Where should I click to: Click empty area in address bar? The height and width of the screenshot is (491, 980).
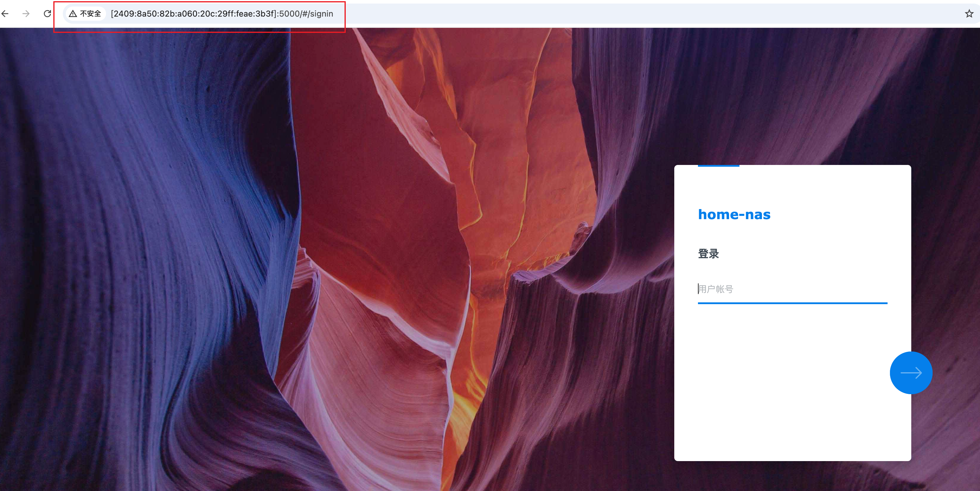click(609, 14)
